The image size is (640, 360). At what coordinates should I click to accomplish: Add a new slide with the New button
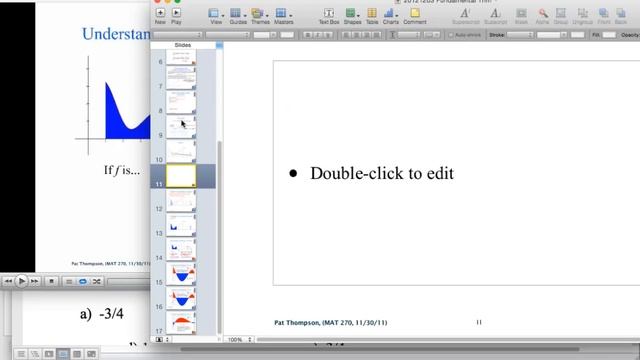point(160,16)
